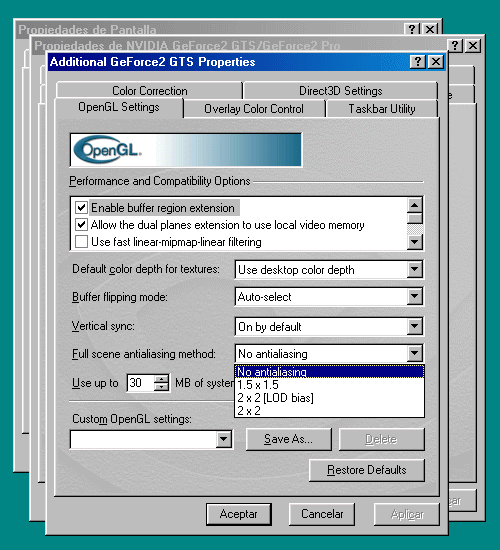Click Restore Defaults button
500x550 pixels.
367,470
